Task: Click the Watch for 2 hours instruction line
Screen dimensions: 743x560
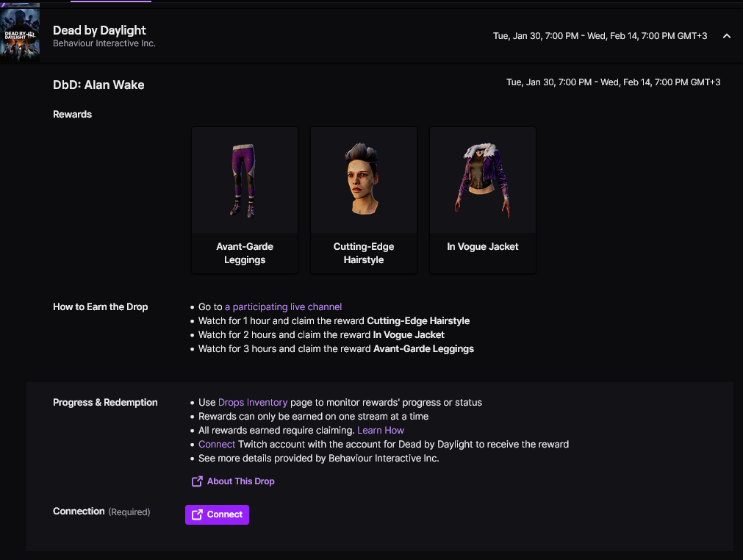Action: (321, 335)
